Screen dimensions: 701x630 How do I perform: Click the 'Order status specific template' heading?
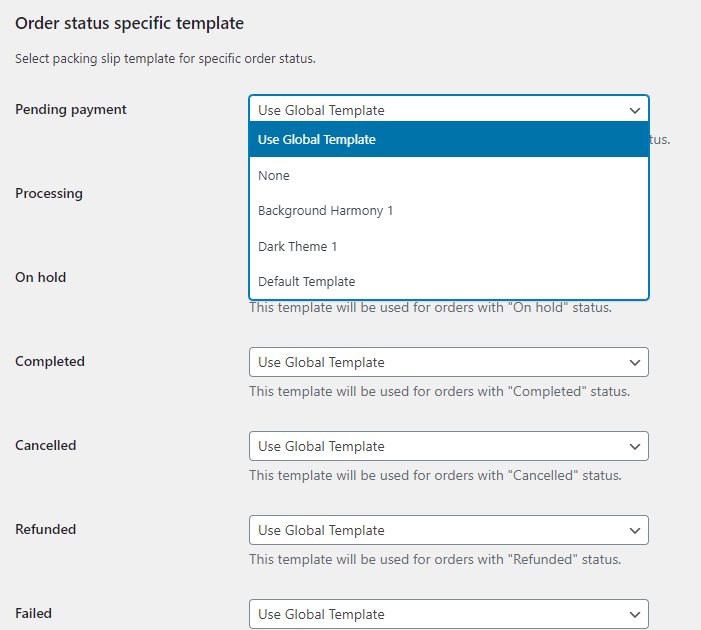click(x=129, y=22)
